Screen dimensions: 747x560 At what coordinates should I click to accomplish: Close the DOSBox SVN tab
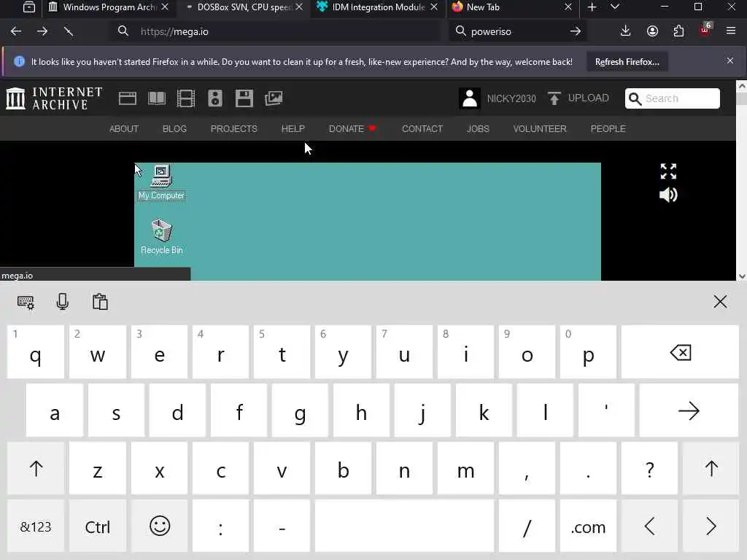click(298, 7)
